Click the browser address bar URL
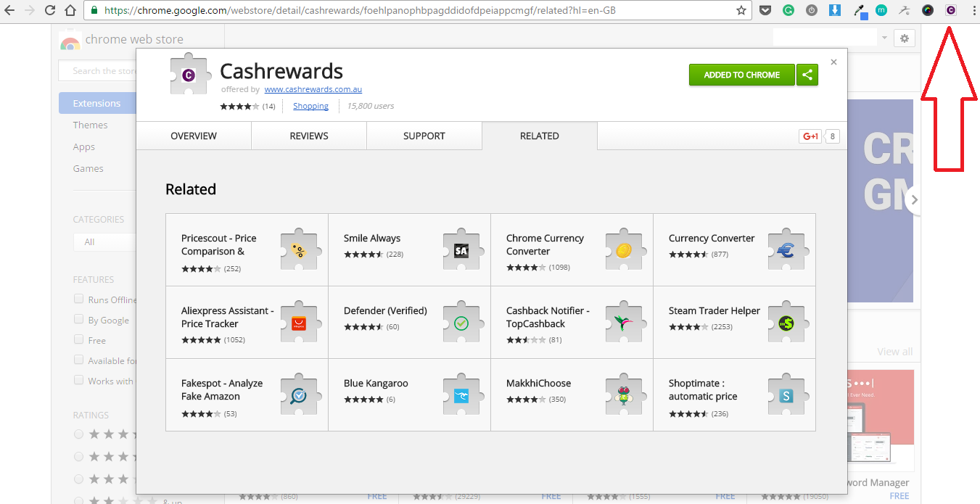 [359, 11]
